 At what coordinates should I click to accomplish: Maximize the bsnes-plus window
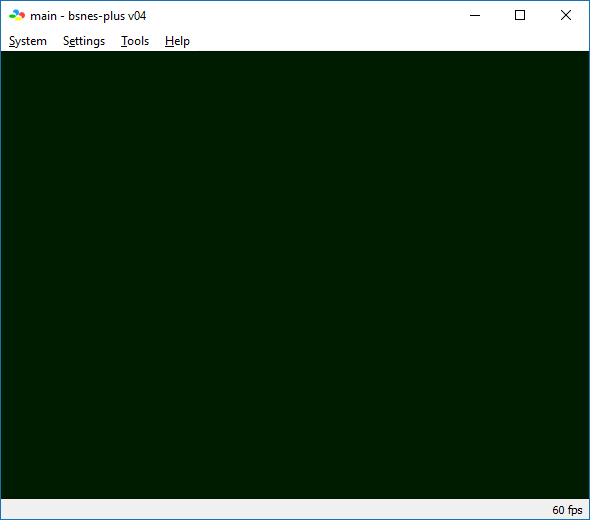click(x=520, y=15)
